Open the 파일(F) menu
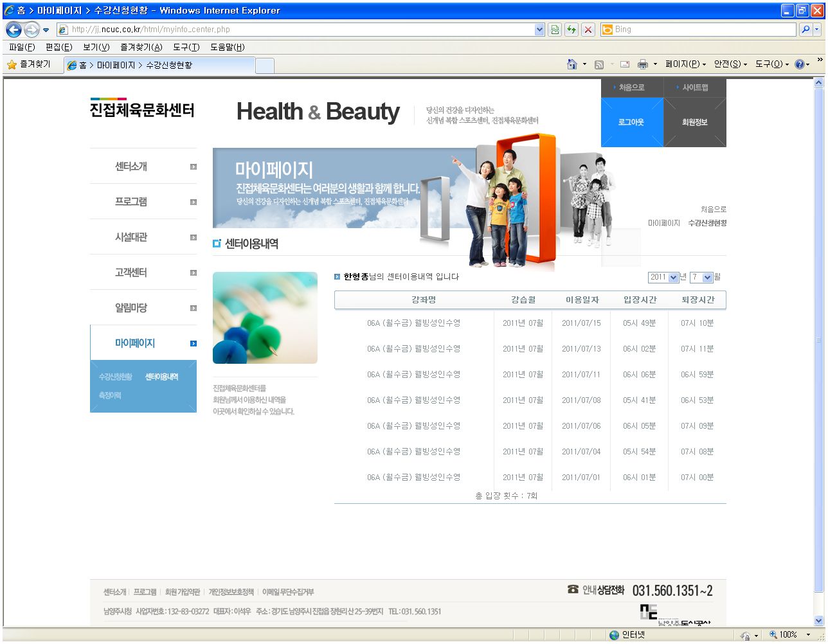 [22, 47]
